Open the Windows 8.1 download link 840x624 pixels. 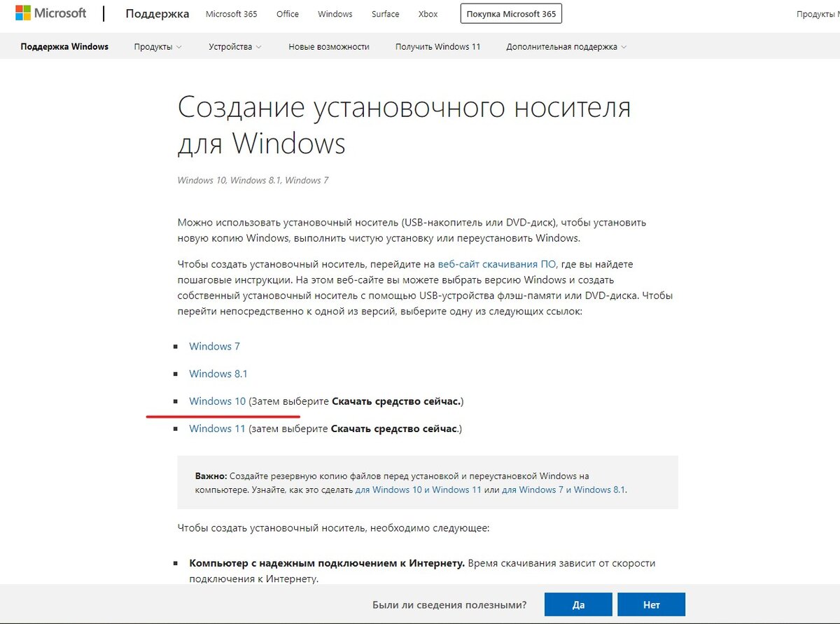218,374
